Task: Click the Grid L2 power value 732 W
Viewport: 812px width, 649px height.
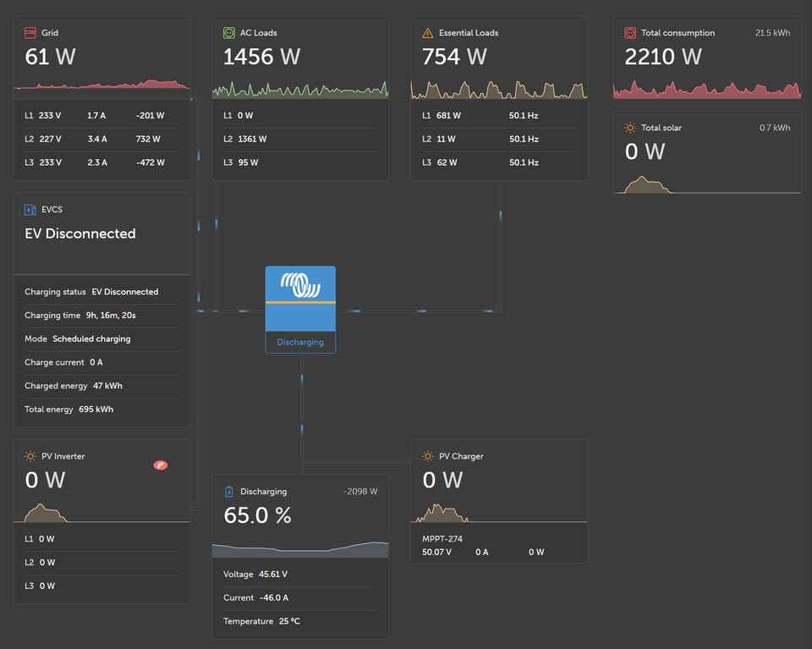Action: pyautogui.click(x=148, y=139)
